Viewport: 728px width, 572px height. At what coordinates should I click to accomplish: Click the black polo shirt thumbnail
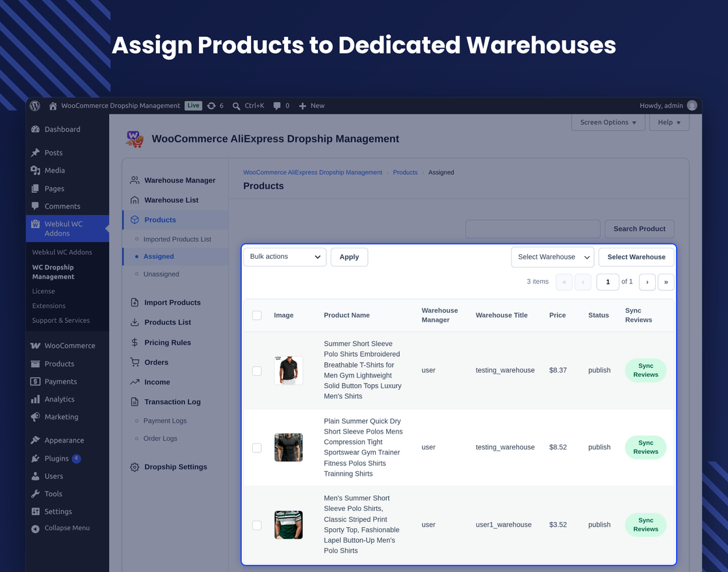[x=289, y=370]
